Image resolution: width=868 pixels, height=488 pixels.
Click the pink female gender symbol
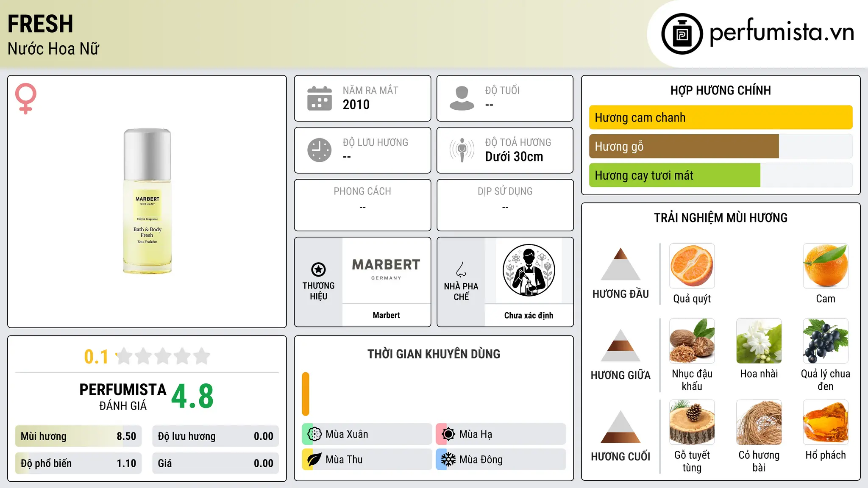[26, 98]
